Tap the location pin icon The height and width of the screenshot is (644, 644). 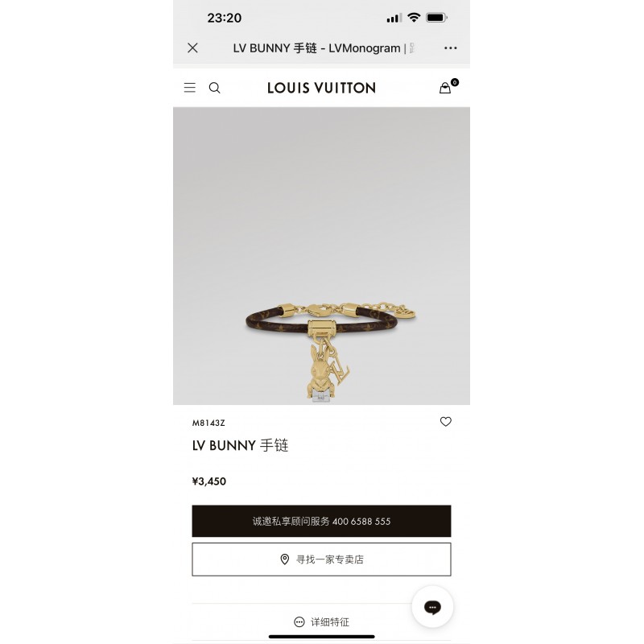click(x=285, y=559)
